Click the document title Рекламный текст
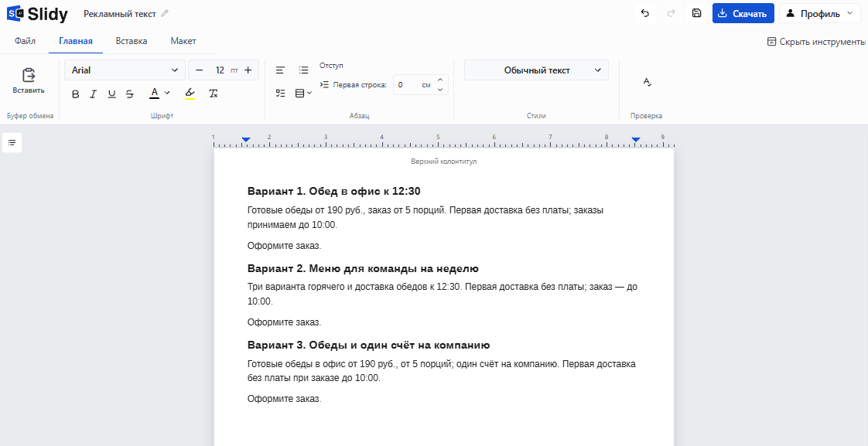This screenshot has height=446, width=868. click(120, 14)
